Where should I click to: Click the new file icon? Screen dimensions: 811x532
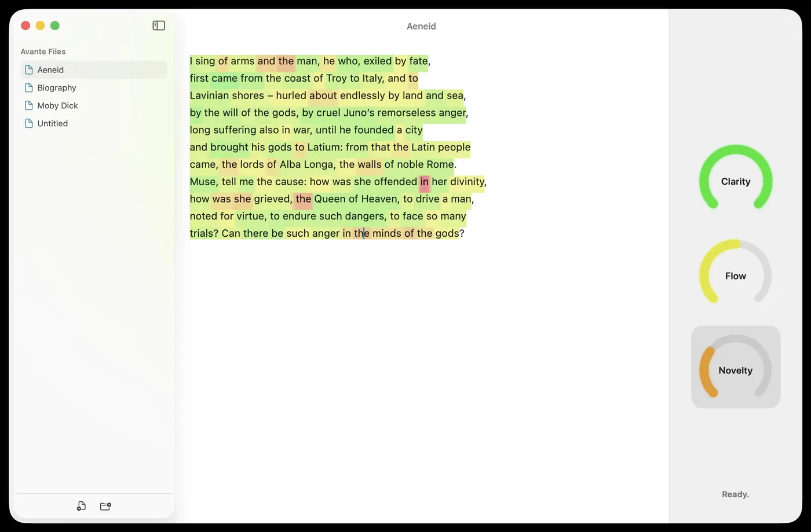point(81,506)
